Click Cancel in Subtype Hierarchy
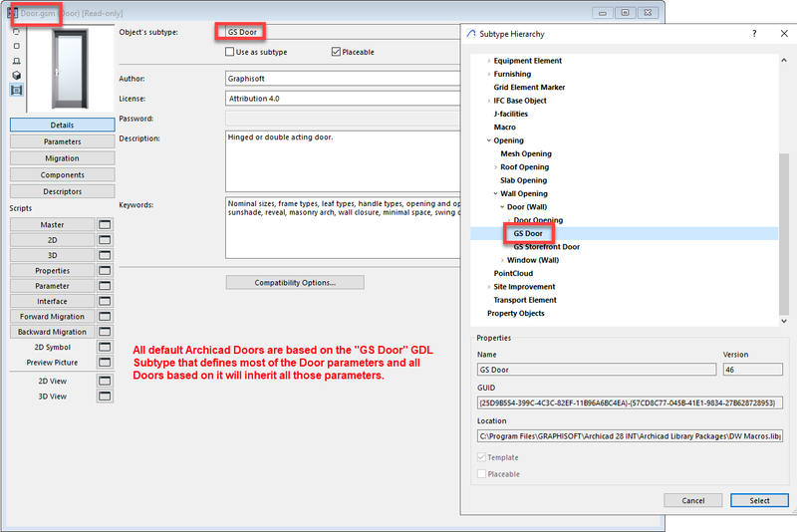 (692, 500)
